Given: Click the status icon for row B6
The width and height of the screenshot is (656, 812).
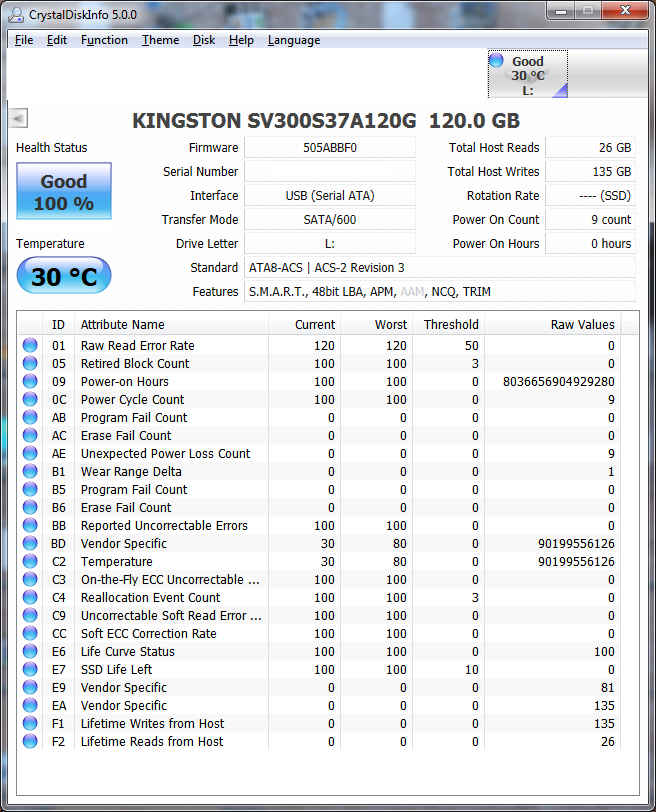Looking at the screenshot, I should click(x=30, y=507).
